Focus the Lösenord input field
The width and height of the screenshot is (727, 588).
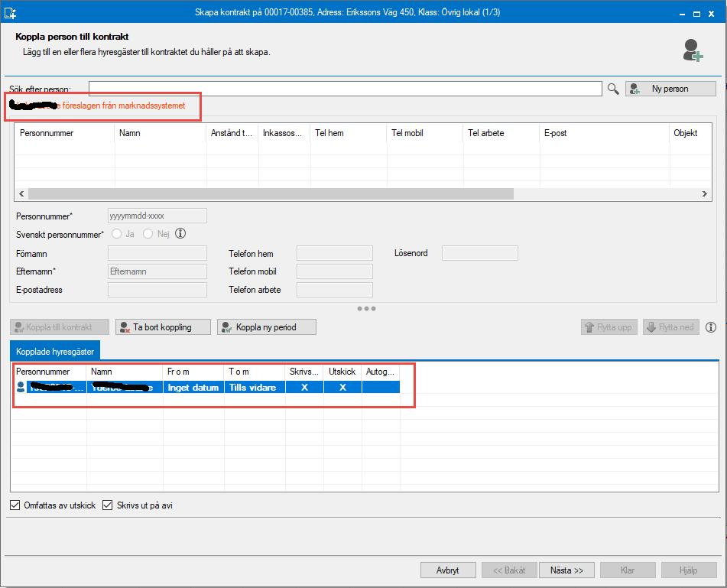click(x=480, y=253)
